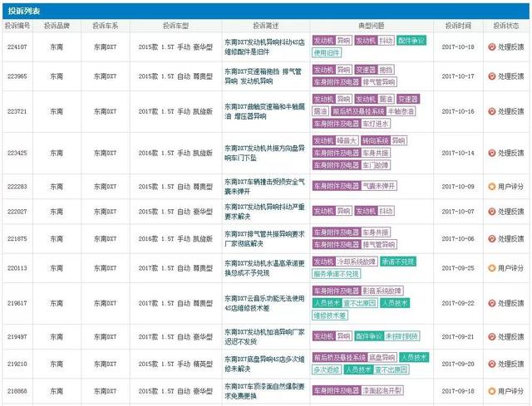The image size is (532, 406).
Task: Open complaint about 云音乐功能无法使用
Action: [x=264, y=303]
